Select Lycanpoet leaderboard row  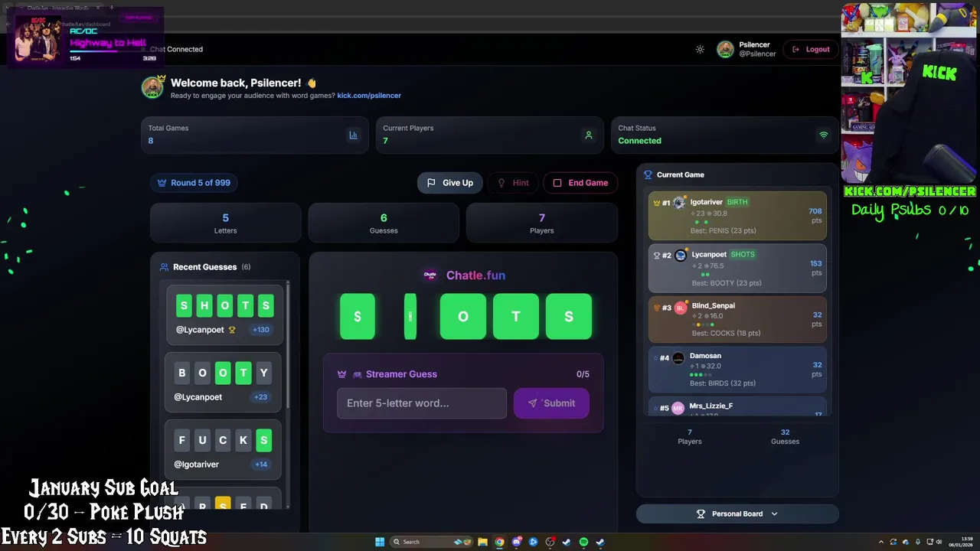click(737, 268)
